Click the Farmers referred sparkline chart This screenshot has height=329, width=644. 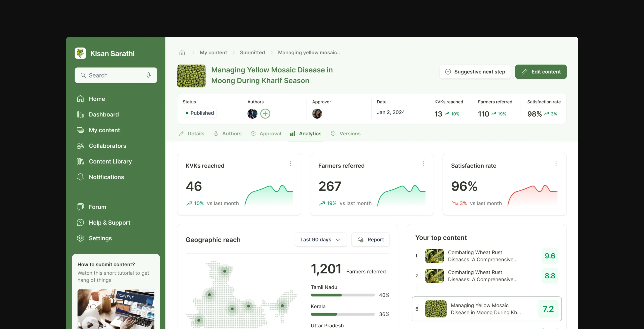(x=401, y=196)
